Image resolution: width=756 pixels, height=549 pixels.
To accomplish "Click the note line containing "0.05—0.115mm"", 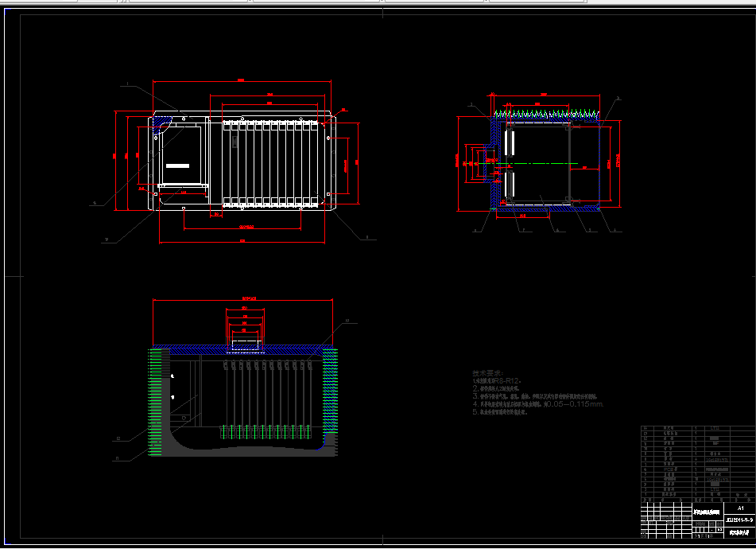I will point(538,404).
